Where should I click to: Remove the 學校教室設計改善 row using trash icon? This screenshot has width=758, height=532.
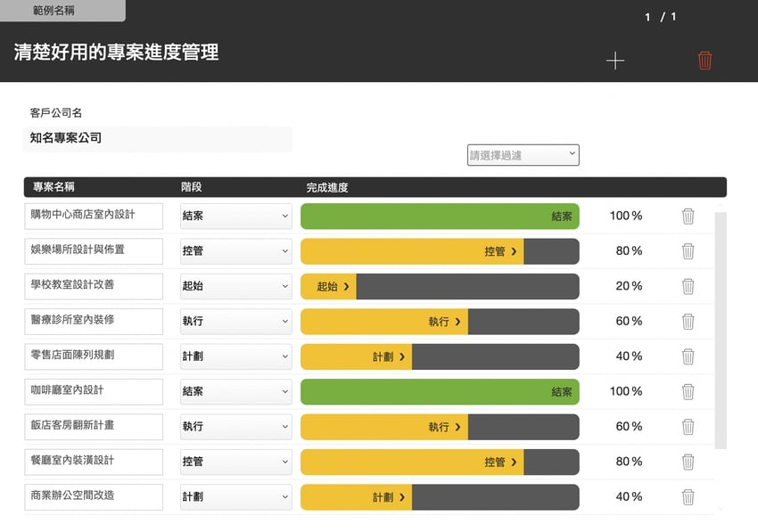(x=688, y=286)
